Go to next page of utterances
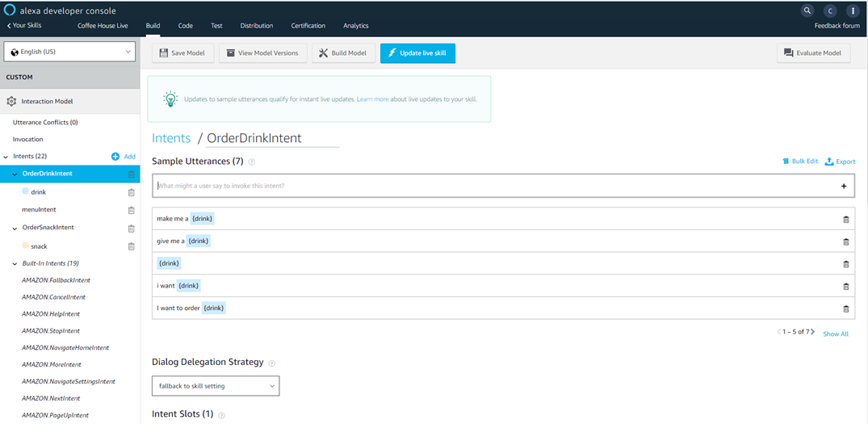This screenshot has height=424, width=868. [x=813, y=332]
